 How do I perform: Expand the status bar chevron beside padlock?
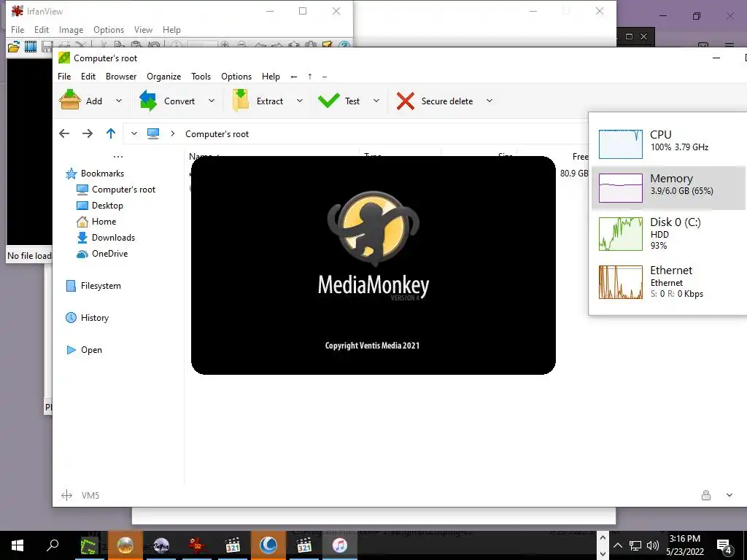[x=729, y=495]
